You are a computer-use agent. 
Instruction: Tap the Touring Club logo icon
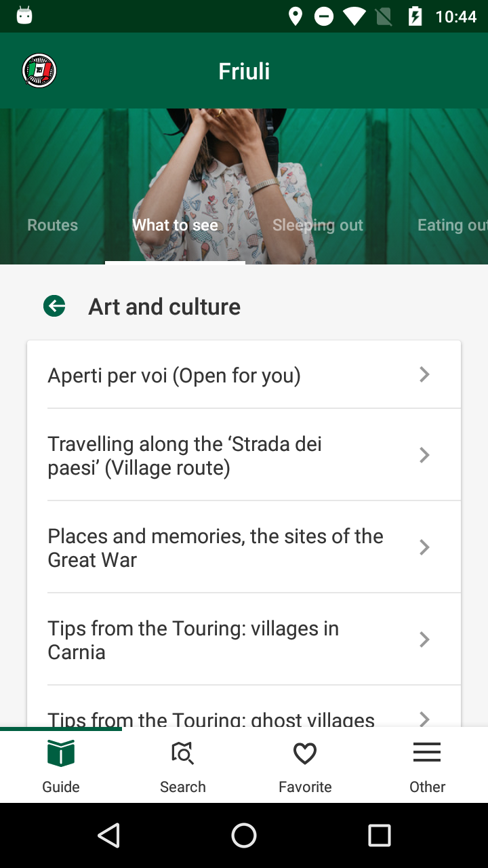tap(39, 71)
